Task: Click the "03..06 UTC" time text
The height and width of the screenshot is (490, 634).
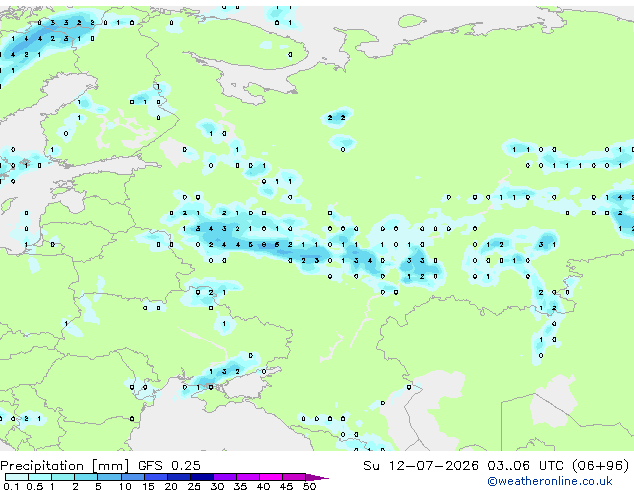Action: click(x=525, y=466)
